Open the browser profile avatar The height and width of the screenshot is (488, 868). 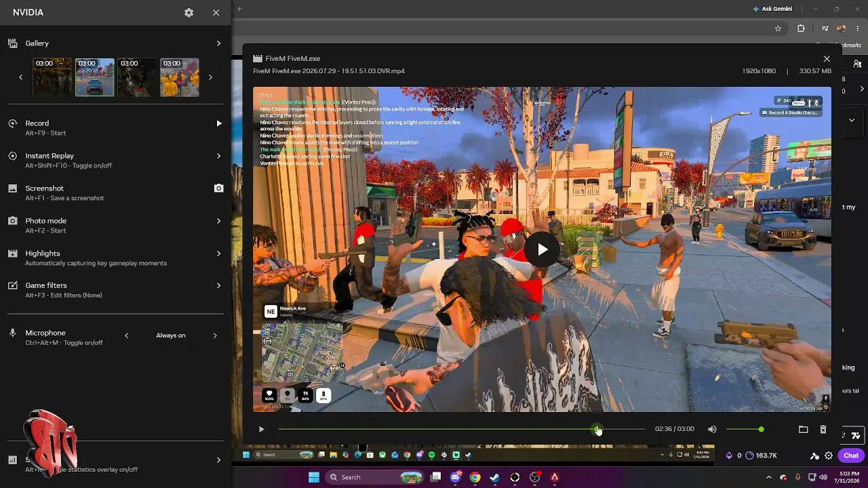pyautogui.click(x=842, y=28)
